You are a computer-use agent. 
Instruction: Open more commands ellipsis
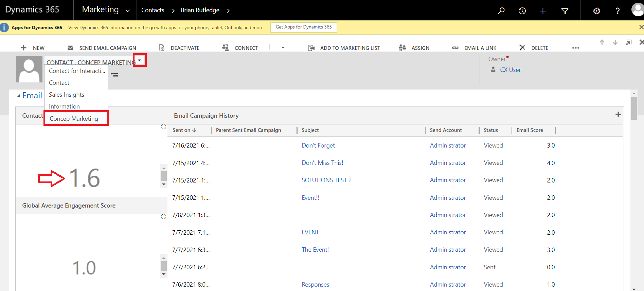coord(575,48)
